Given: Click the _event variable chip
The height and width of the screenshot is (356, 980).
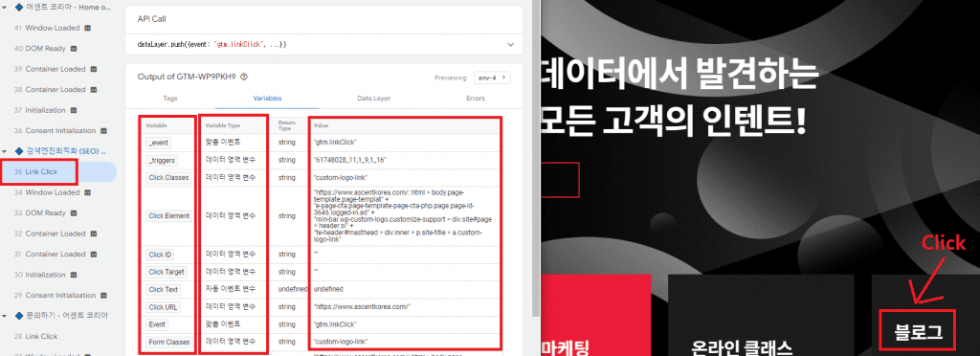Looking at the screenshot, I should (x=158, y=143).
